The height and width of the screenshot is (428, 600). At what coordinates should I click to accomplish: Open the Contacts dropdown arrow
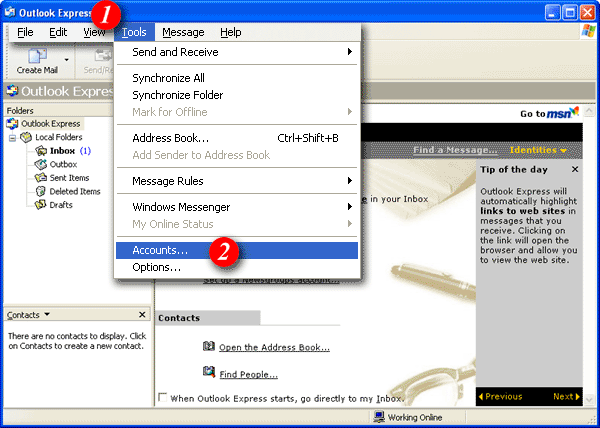(x=47, y=315)
